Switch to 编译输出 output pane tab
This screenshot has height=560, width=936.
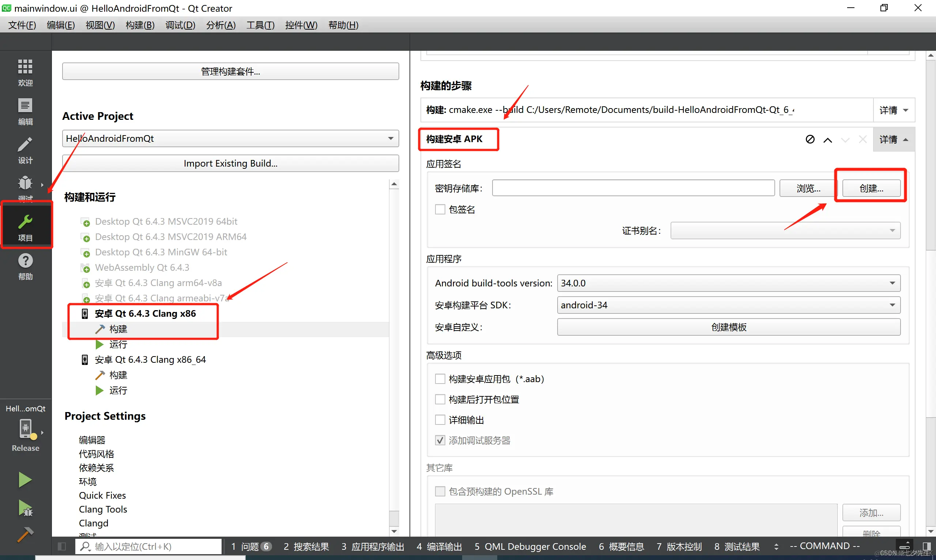pos(439,546)
